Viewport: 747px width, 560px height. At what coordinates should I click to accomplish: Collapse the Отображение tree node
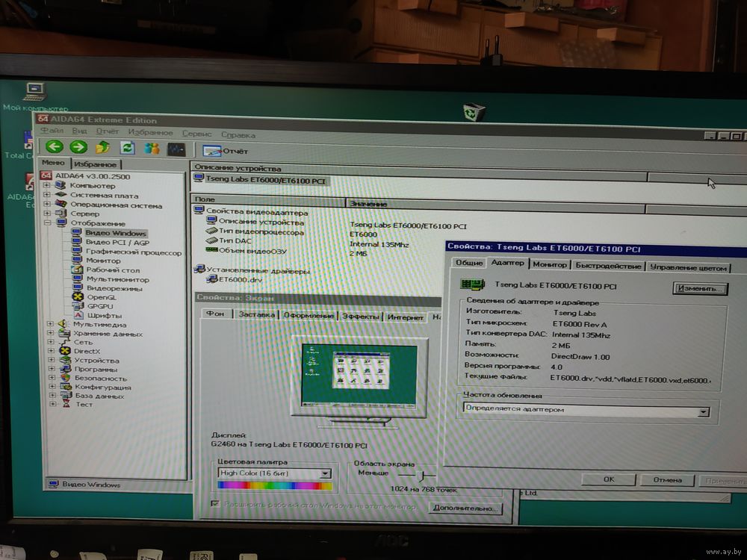pos(47,223)
